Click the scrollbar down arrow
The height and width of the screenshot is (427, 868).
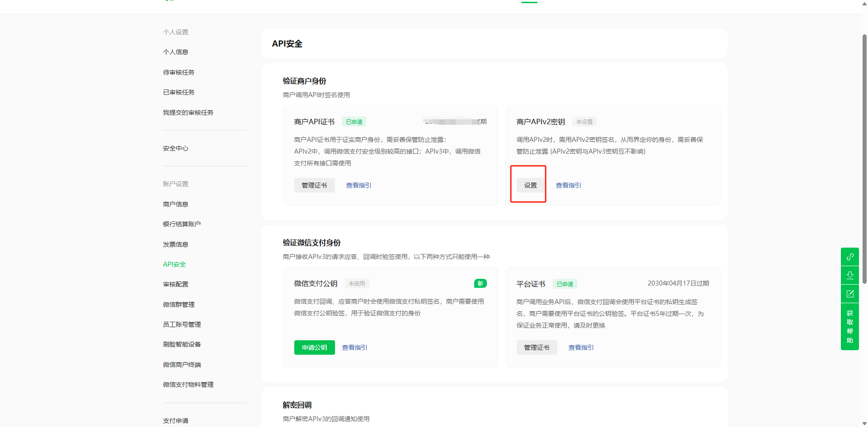864,423
